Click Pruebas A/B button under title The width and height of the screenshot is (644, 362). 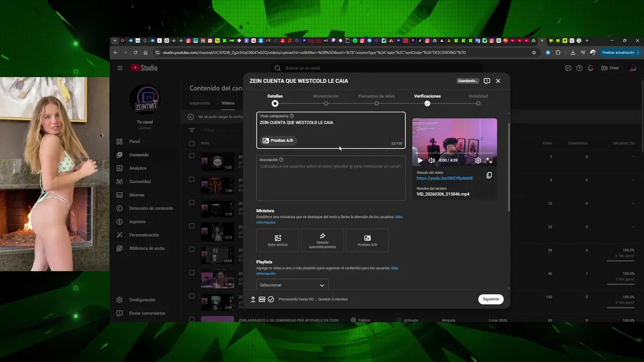[x=278, y=141]
